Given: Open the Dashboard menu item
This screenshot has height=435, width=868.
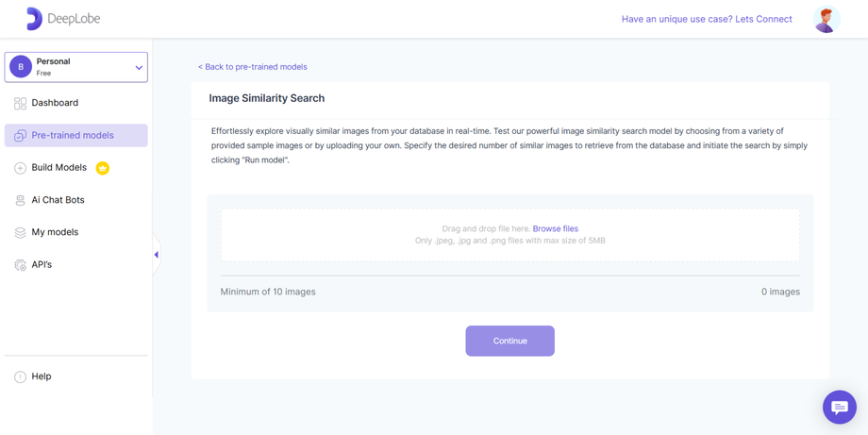Looking at the screenshot, I should 55,103.
